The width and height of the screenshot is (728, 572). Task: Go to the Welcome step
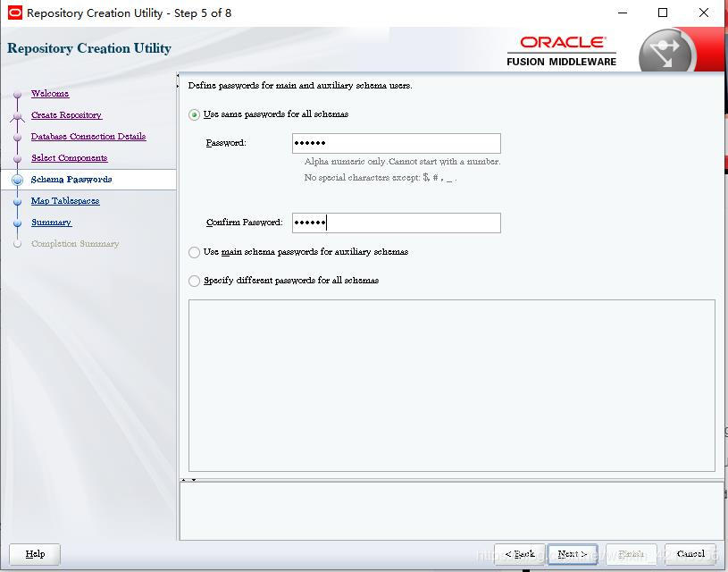(x=50, y=94)
